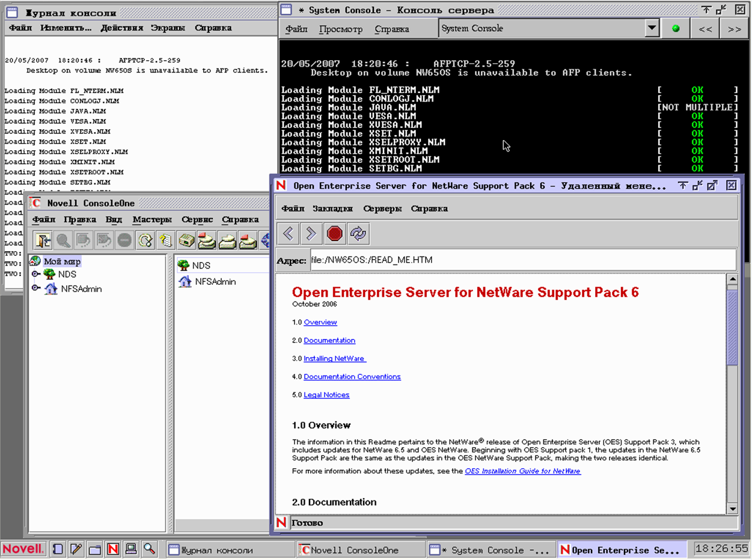Click the pencil editor icon on the taskbar

coord(76,549)
